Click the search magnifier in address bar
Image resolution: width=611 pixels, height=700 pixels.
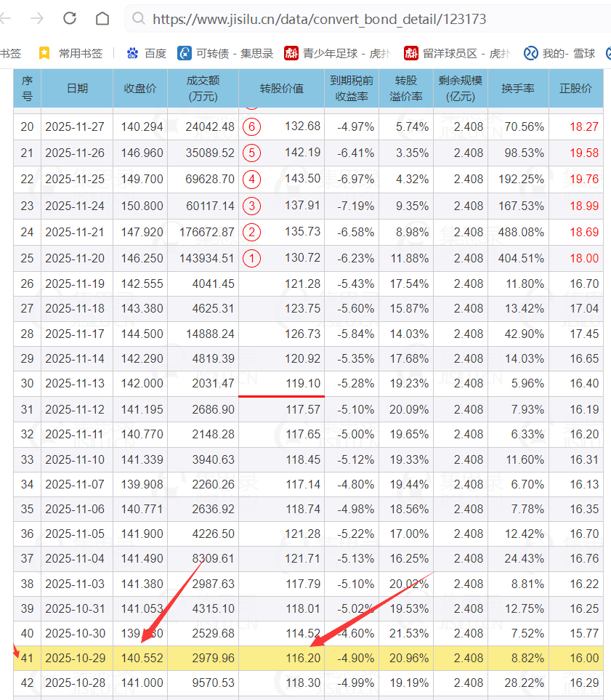point(139,19)
